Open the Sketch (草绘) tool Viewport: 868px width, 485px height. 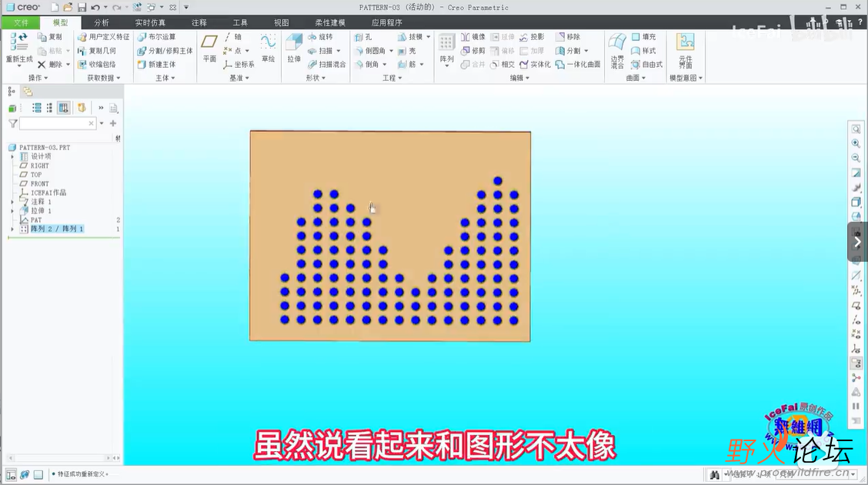(x=269, y=48)
